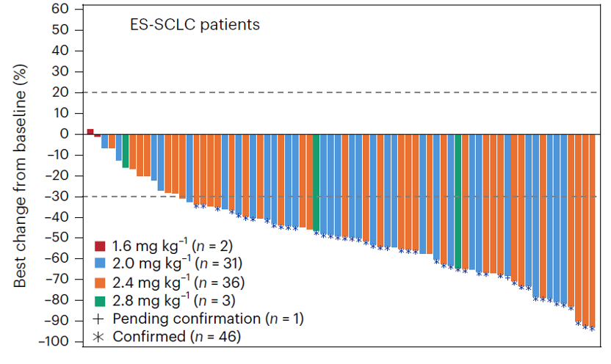The image size is (611, 364).
Task: Click the asterisk symbol for Confirmed legend
Action: click(x=99, y=337)
